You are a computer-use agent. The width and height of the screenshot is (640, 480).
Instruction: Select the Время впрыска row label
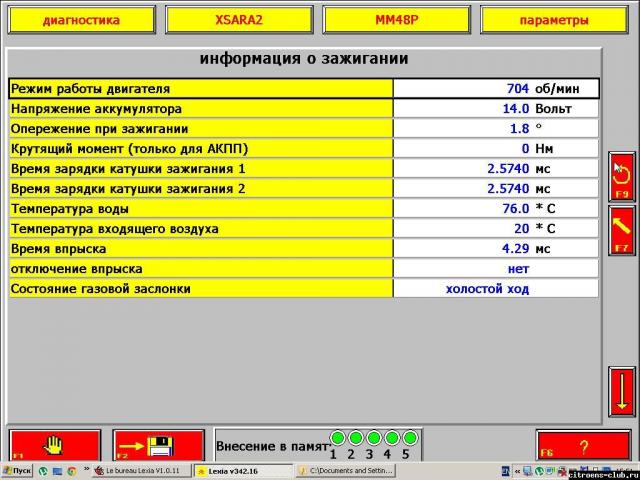pos(200,249)
